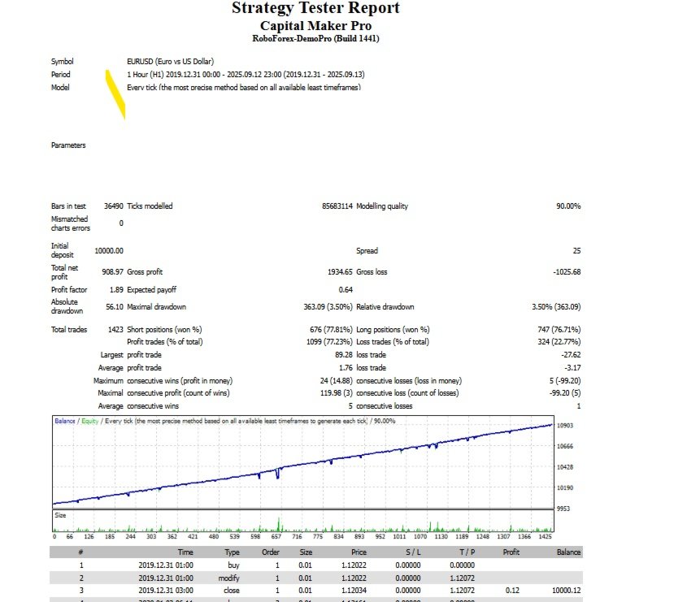700x602 pixels.
Task: Click the Ticks modelled value 85683114
Action: [x=337, y=206]
